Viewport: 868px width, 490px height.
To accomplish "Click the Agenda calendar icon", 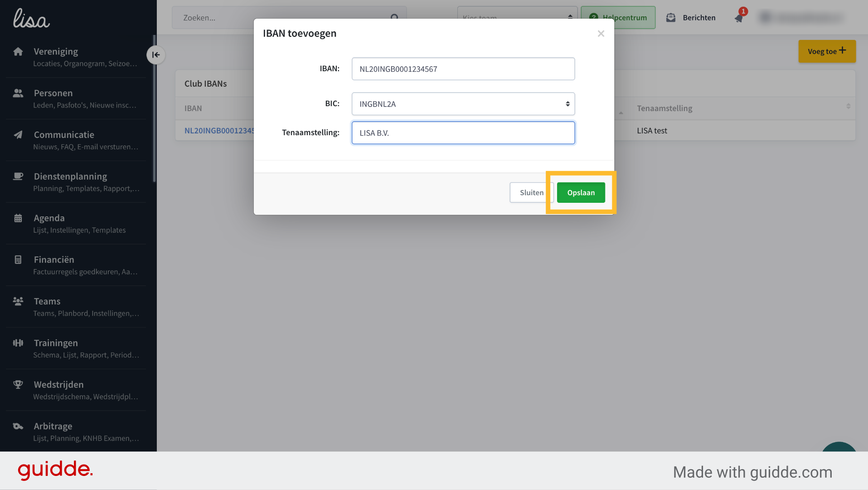I will coord(18,218).
